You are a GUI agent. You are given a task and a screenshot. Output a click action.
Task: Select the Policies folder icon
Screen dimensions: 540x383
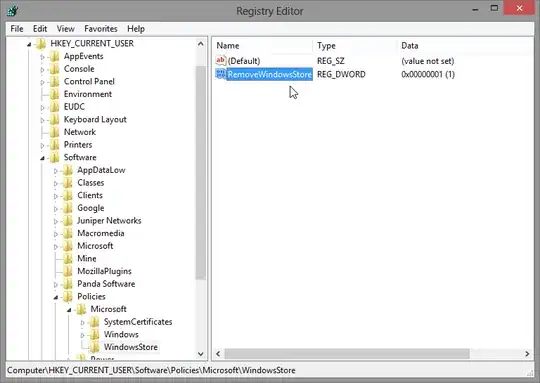68,297
